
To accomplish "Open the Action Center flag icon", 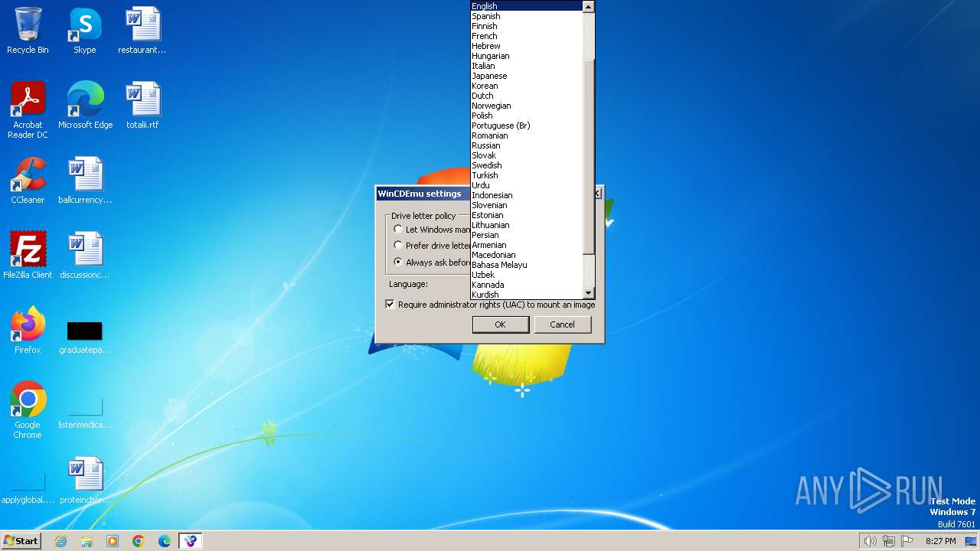I will click(907, 541).
